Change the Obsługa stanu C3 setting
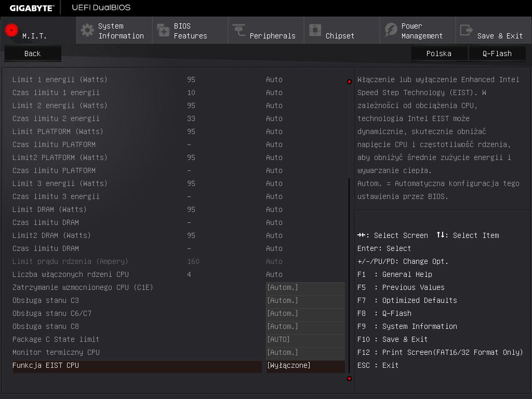 pyautogui.click(x=305, y=301)
